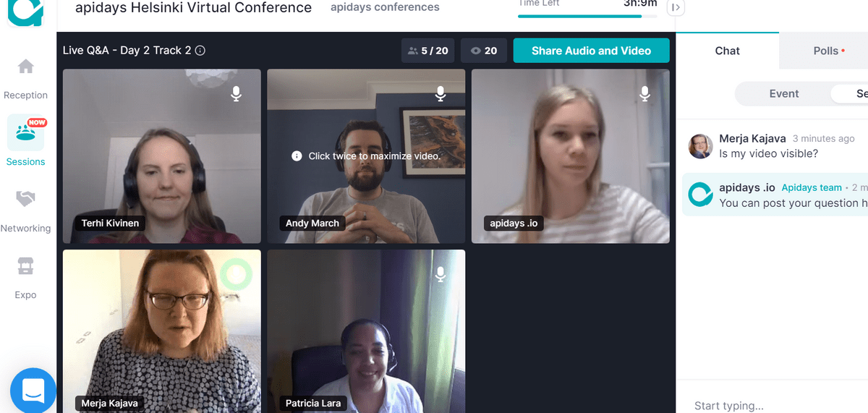Show the 5 / 20 participants counter
This screenshot has height=413, width=868.
pyautogui.click(x=427, y=51)
